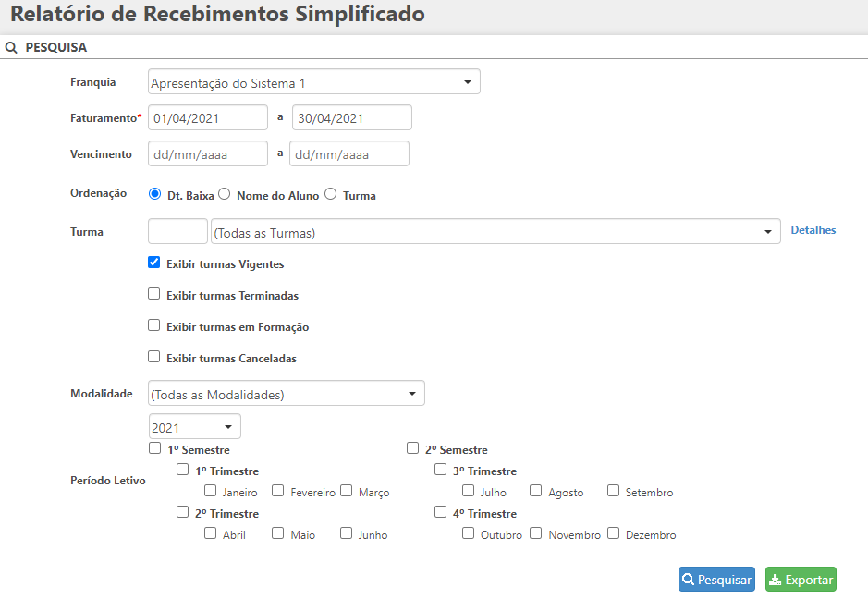This screenshot has height=599, width=868.
Task: Click the Vencimento end date field
Action: point(349,153)
